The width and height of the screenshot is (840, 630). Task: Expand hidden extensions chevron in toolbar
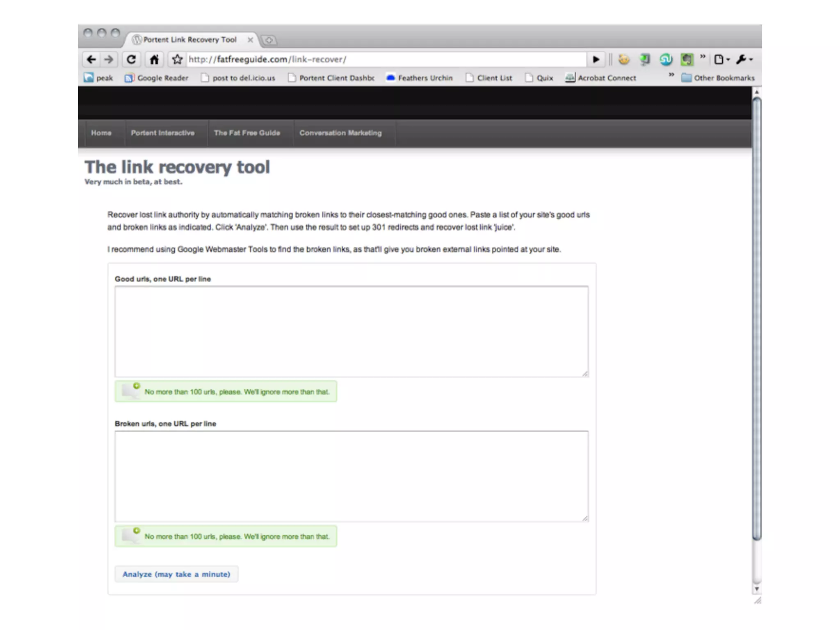(x=703, y=56)
